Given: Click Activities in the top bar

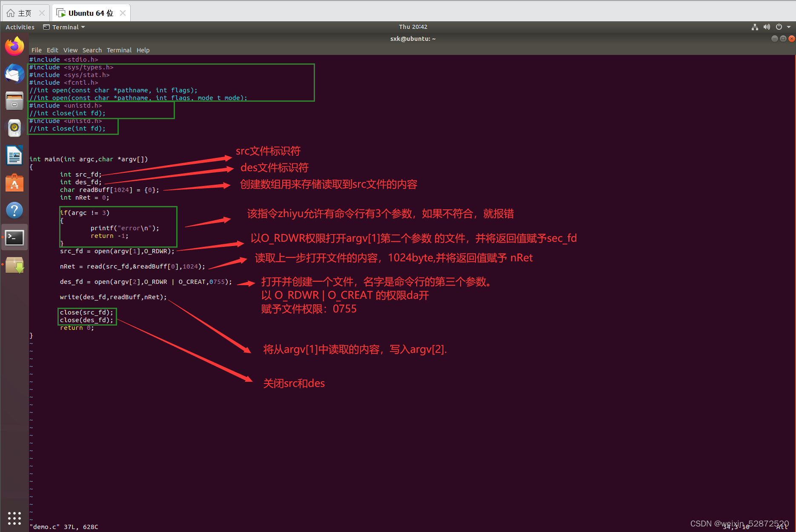Looking at the screenshot, I should click(20, 27).
